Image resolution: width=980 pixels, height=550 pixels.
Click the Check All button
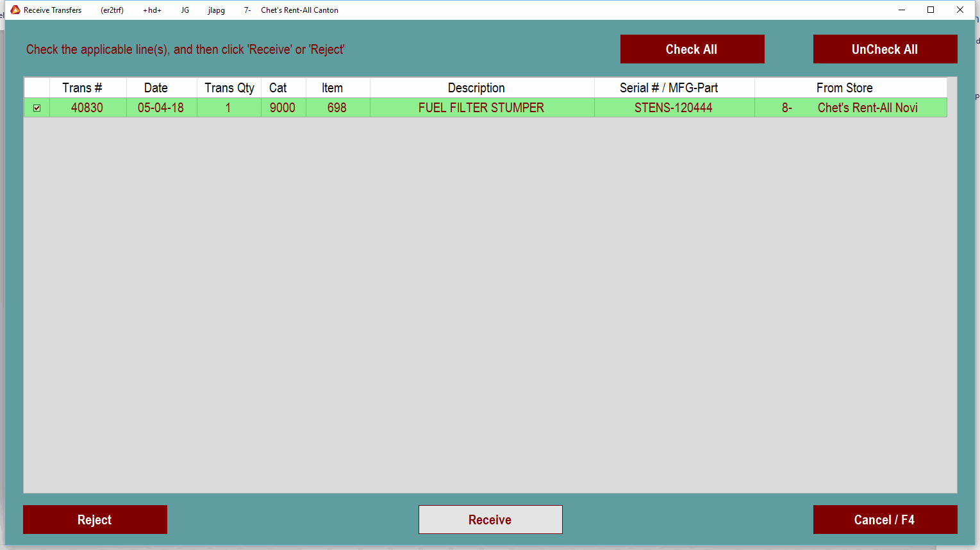point(692,49)
